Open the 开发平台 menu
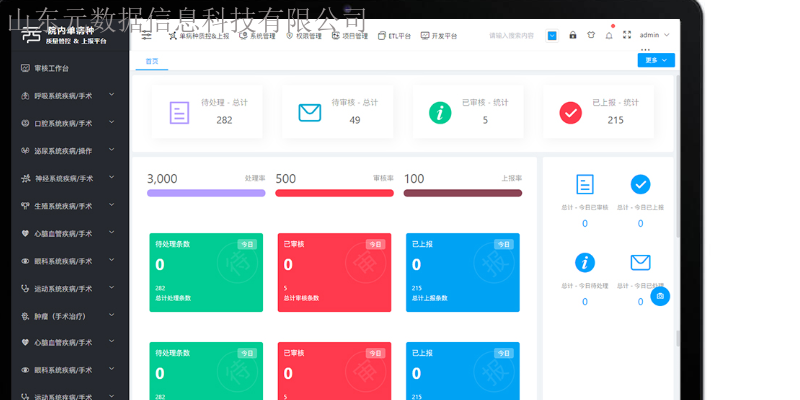 [439, 36]
